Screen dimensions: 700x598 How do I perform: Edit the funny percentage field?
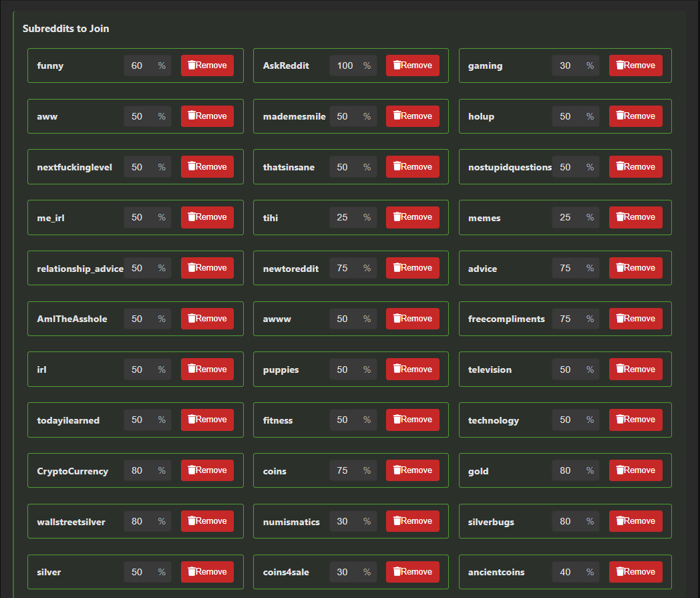(x=148, y=65)
